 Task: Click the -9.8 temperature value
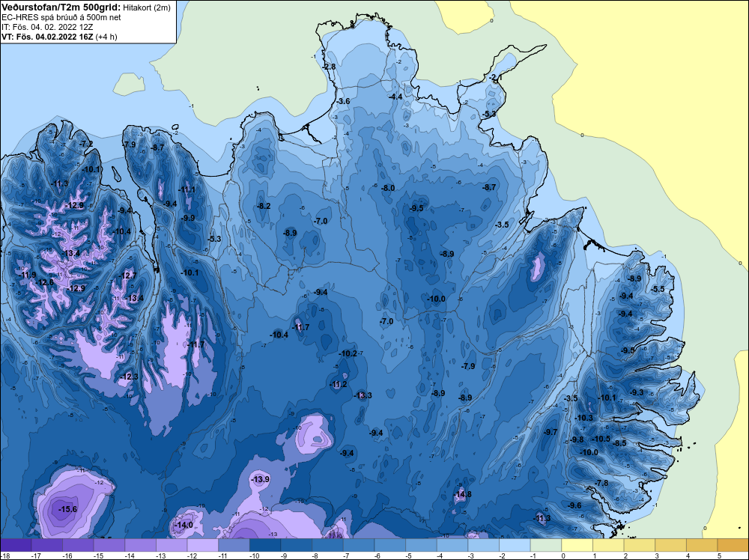pos(577,439)
